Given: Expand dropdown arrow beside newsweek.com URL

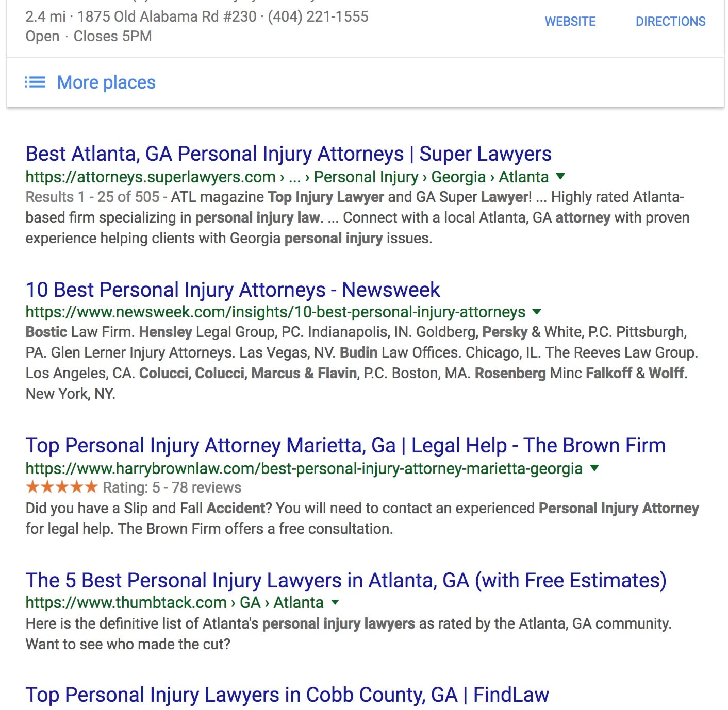Looking at the screenshot, I should coord(537,312).
